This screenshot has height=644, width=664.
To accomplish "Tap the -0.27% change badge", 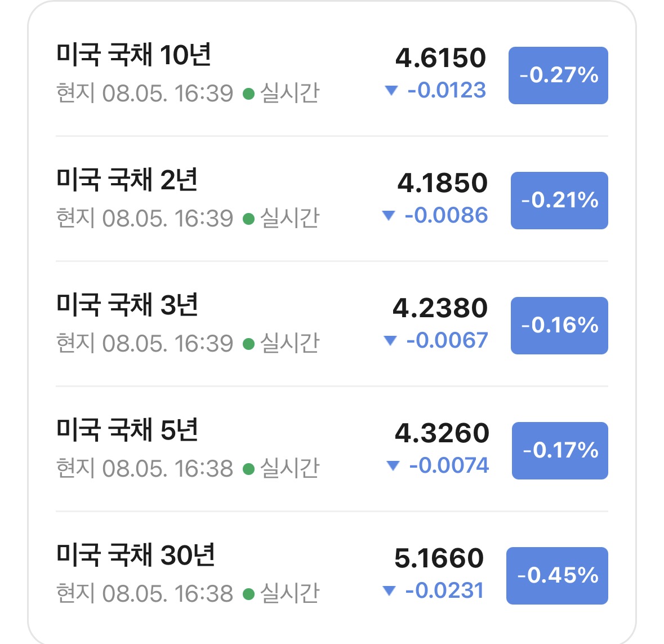I will [558, 75].
